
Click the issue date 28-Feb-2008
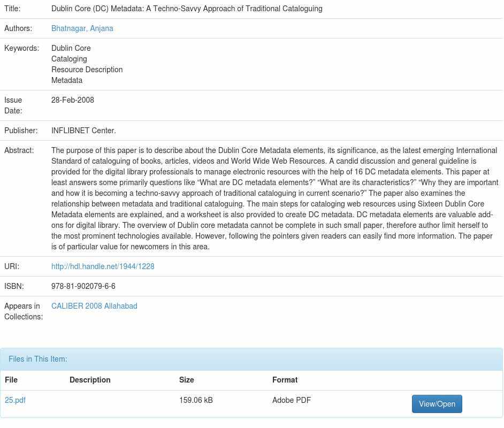coord(73,100)
